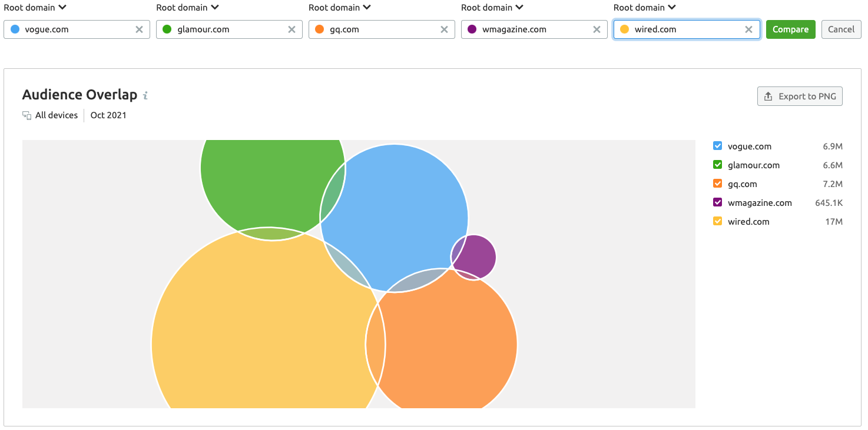Click the 6.6M value for glamour.com
The height and width of the screenshot is (430, 868).
[833, 165]
